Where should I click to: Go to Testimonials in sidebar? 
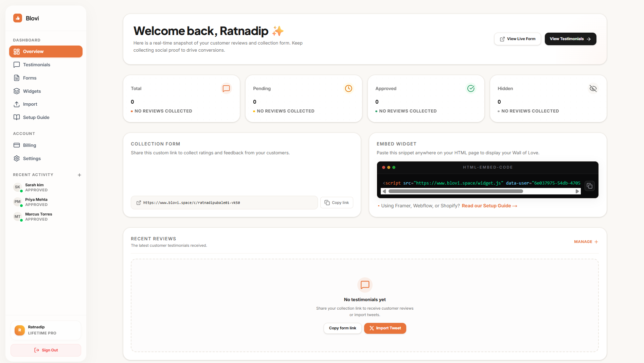(46, 65)
